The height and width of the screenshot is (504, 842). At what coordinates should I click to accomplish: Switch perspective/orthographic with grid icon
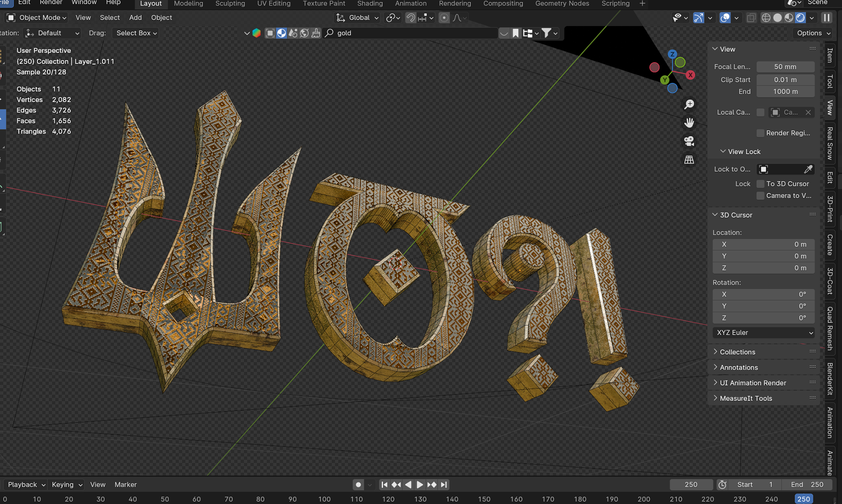[689, 160]
